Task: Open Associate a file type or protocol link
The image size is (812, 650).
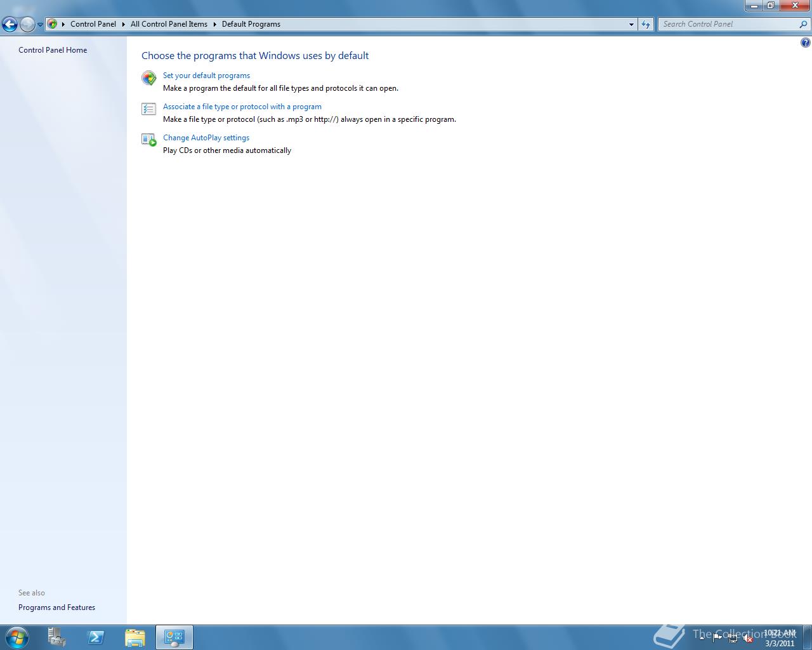Action: pos(242,107)
